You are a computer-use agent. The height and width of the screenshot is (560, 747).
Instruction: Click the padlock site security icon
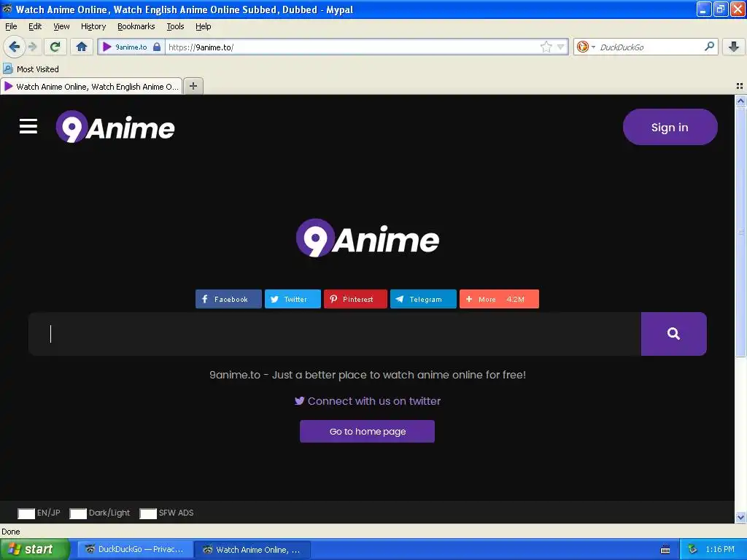157,47
